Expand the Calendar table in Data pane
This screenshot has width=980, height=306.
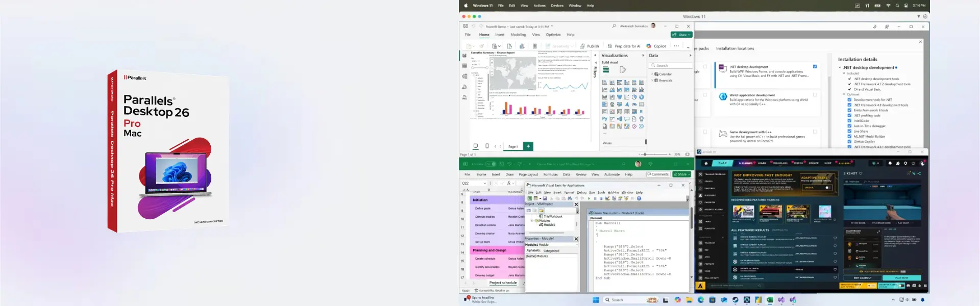pyautogui.click(x=652, y=74)
